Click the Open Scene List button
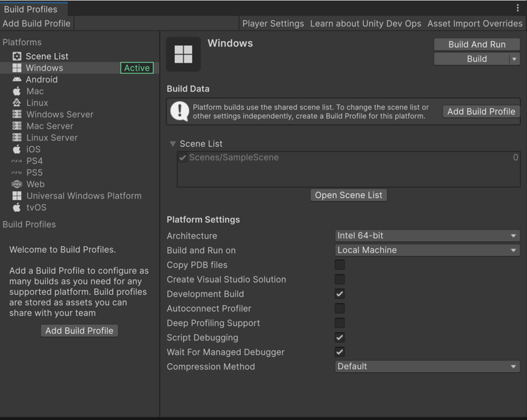 coord(348,195)
